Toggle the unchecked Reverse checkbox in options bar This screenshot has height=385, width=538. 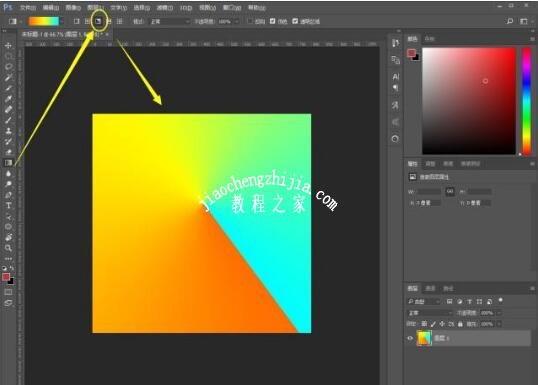(250, 21)
